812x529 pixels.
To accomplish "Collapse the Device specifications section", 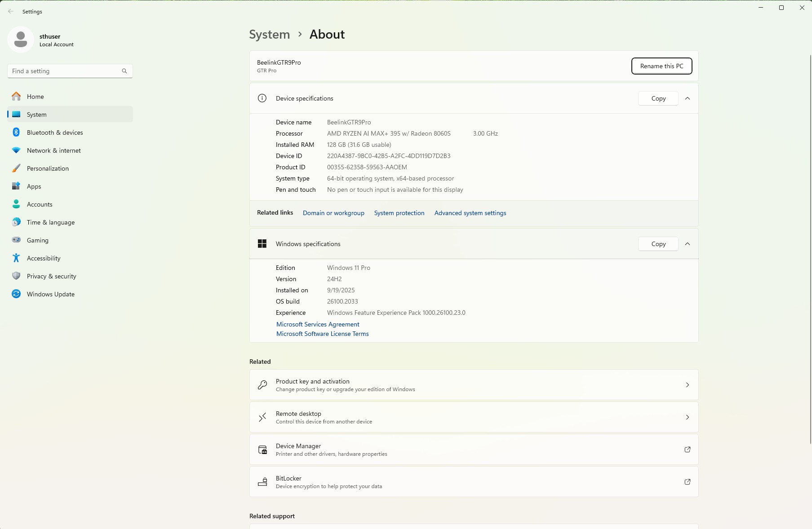I will click(687, 98).
